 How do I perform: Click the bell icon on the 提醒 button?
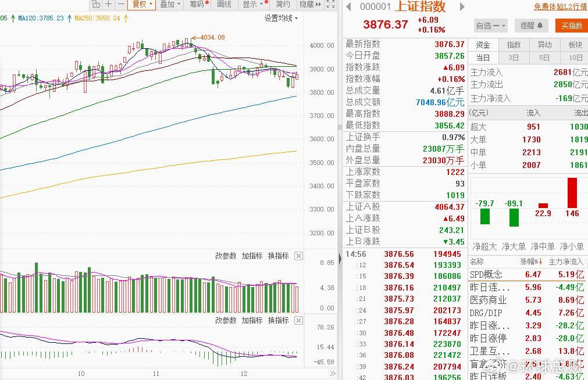coord(539,26)
